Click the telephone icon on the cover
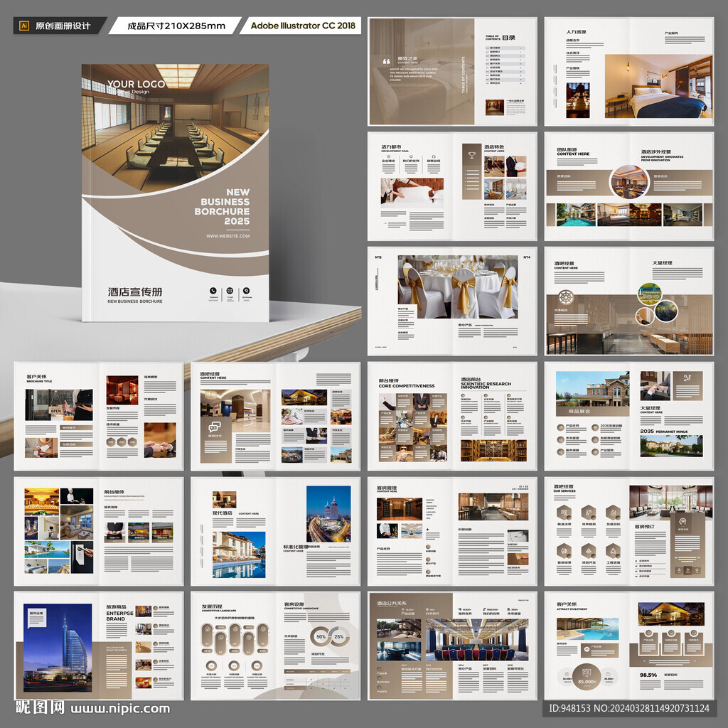Viewport: 728px width, 728px height. (213, 291)
